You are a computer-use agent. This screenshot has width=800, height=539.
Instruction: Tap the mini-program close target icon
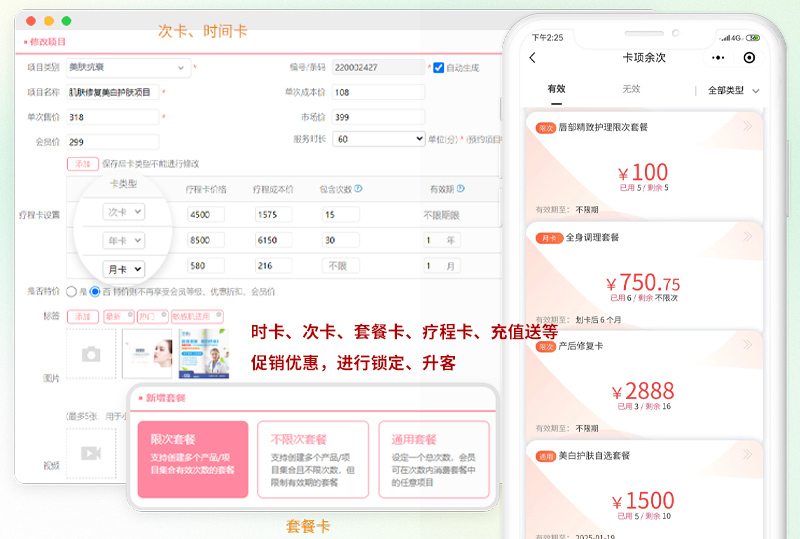pos(749,58)
